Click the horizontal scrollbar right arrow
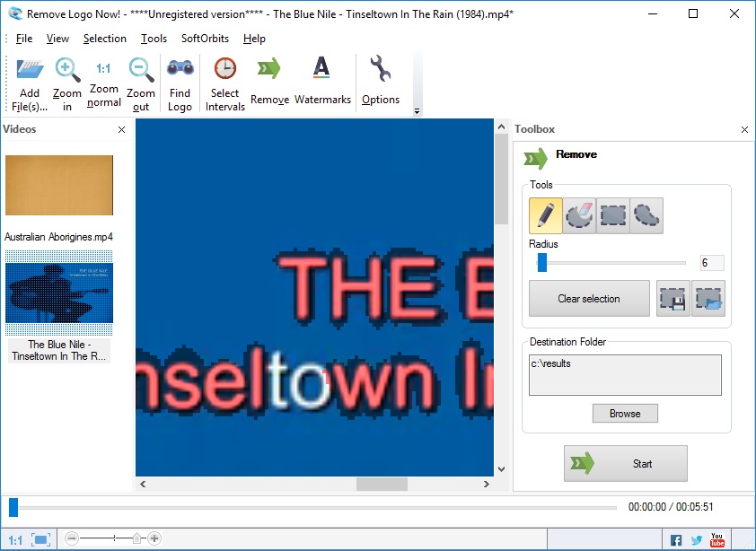 (486, 484)
